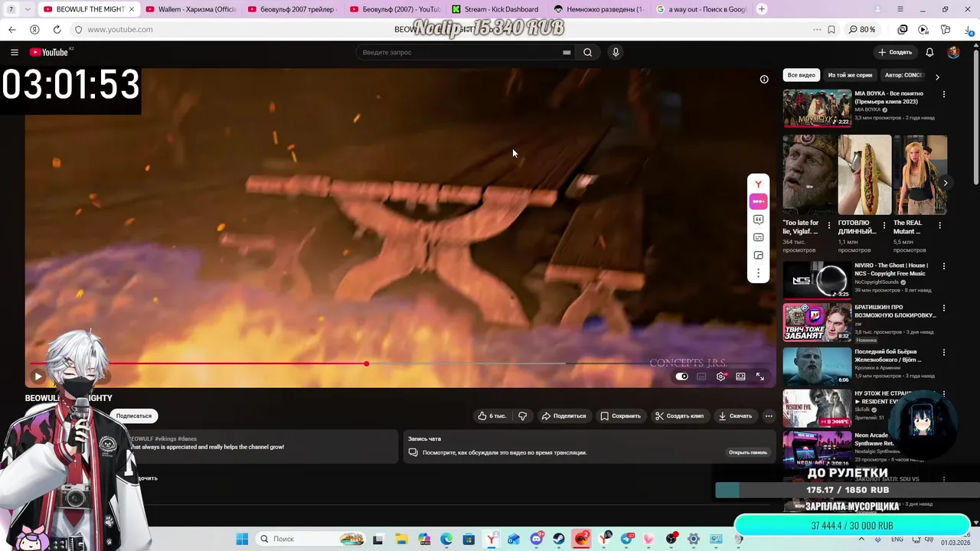Open options for Последний бой Бьёрна video
This screenshot has width=980, height=551.
[943, 352]
